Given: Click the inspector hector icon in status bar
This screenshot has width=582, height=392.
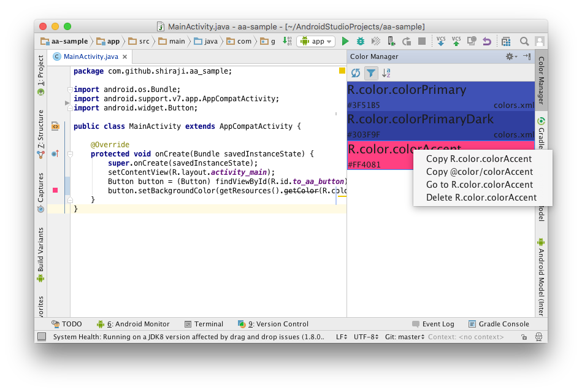Looking at the screenshot, I should (538, 337).
